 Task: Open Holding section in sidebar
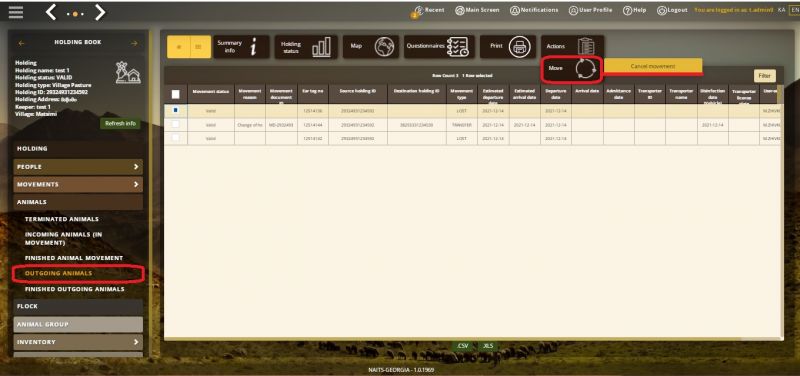pos(78,148)
